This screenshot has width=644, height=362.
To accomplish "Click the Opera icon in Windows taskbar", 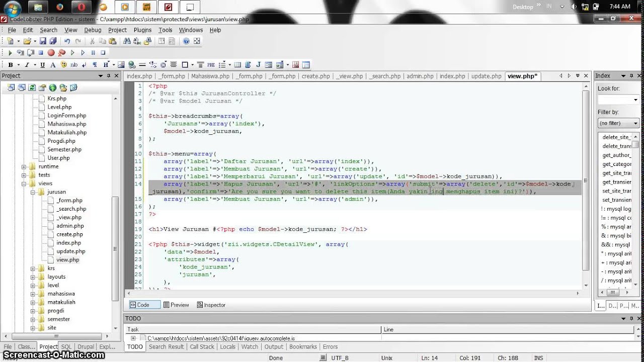I will (81, 7).
